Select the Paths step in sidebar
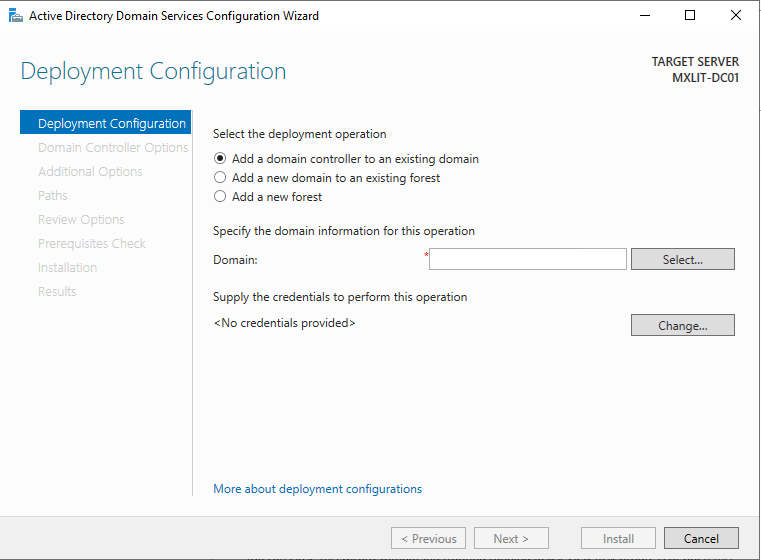The image size is (761, 560). 53,196
